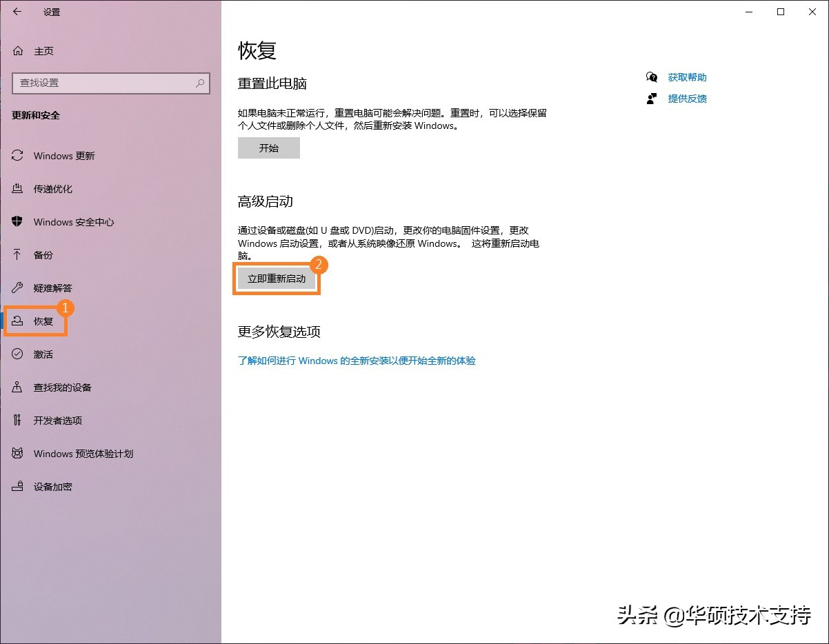Open Windows 预览体验计划 settings
This screenshot has height=644, width=829.
(17, 454)
